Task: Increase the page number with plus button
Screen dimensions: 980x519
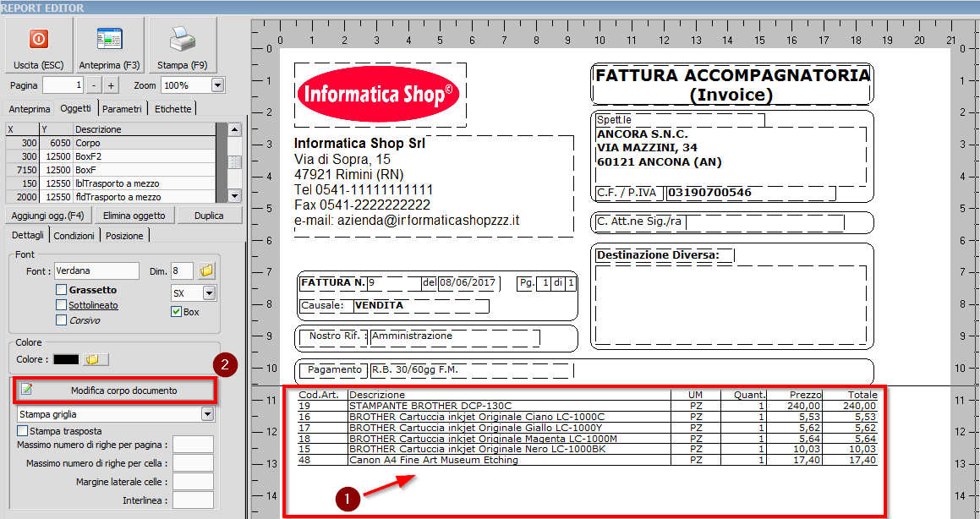Action: [x=111, y=85]
